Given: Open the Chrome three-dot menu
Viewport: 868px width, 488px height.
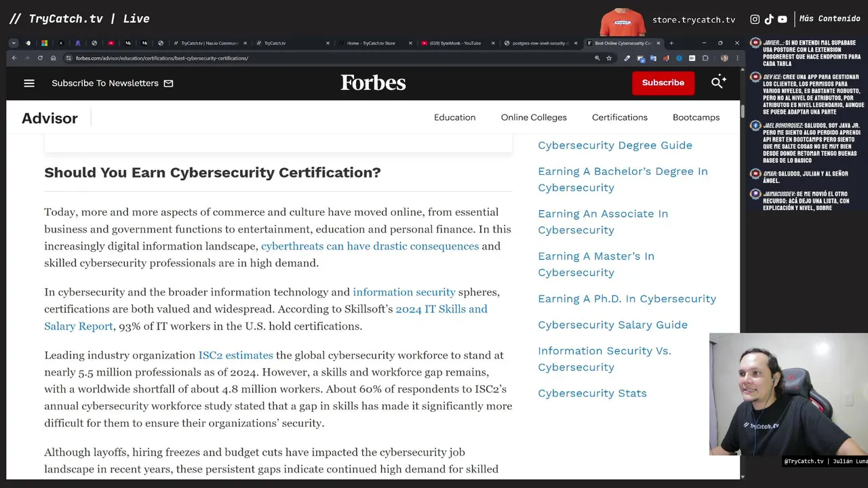Looking at the screenshot, I should click(x=737, y=58).
